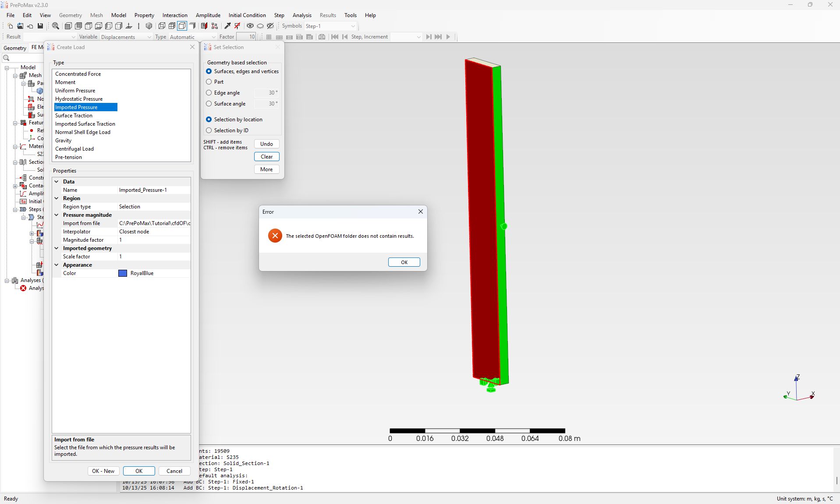This screenshot has height=504, width=840.
Task: Click the OK - New button
Action: click(103, 471)
